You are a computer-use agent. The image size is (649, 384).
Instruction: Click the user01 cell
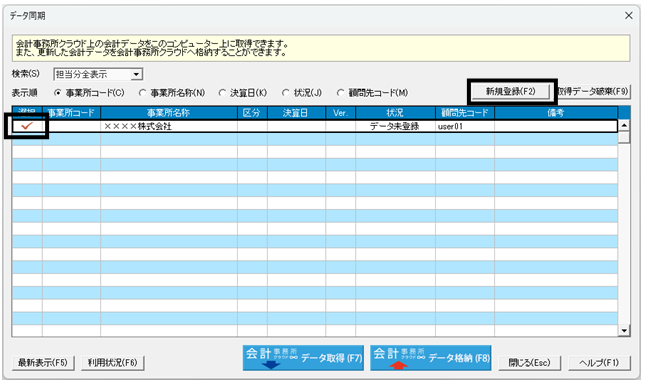click(x=465, y=126)
